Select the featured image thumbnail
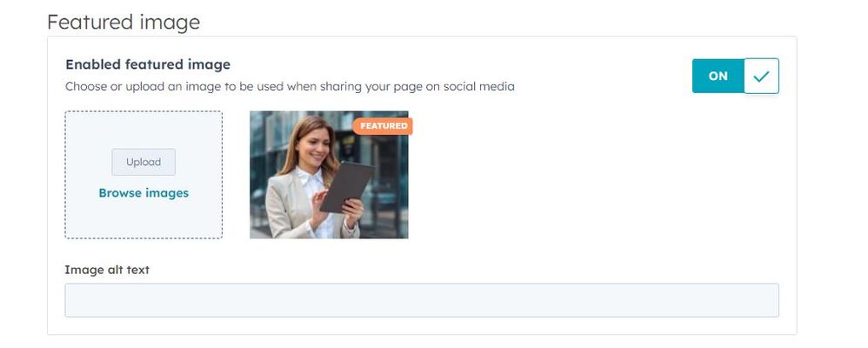Screen dimensions: 868x348 pyautogui.click(x=329, y=174)
